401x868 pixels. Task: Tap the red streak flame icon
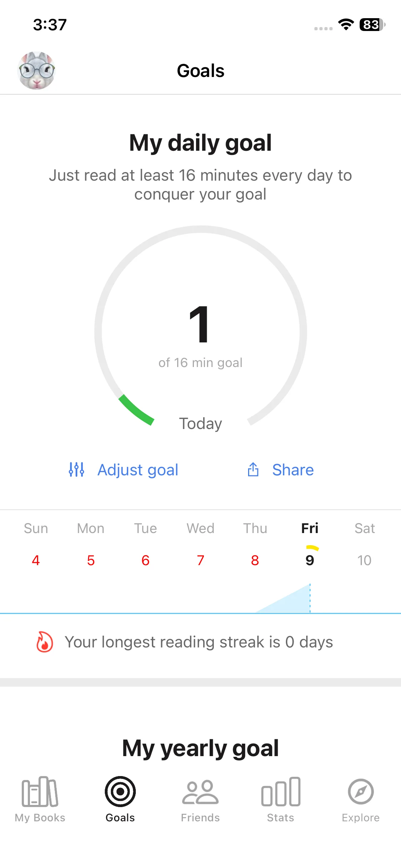click(45, 642)
